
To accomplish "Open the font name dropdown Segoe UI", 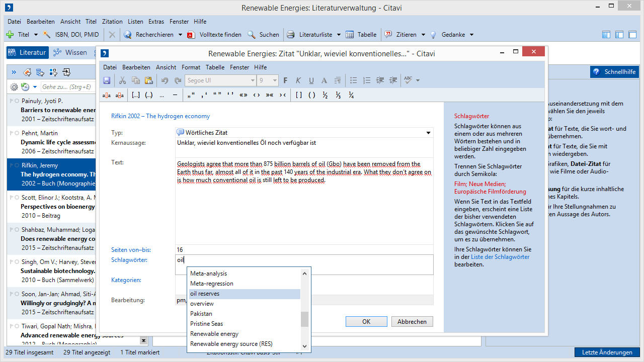I will [253, 80].
